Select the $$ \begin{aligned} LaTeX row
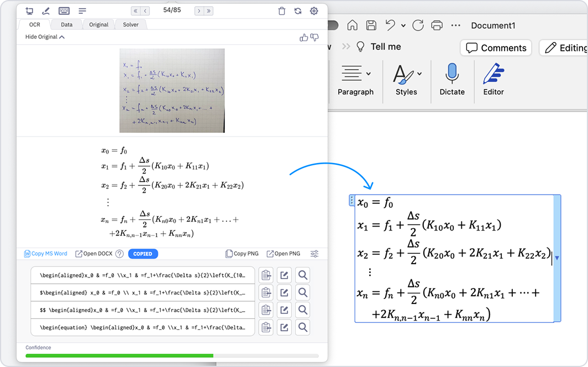588x367 pixels. [x=143, y=310]
